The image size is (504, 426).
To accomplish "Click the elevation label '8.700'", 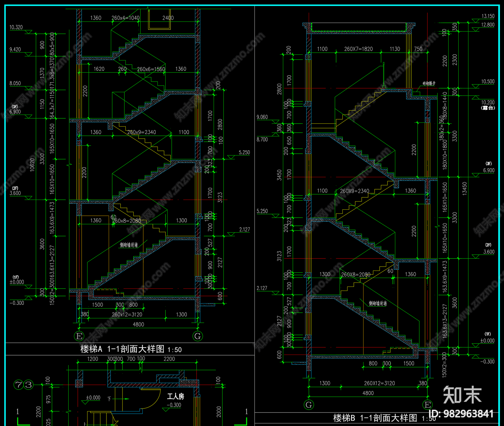I will 262,139.
